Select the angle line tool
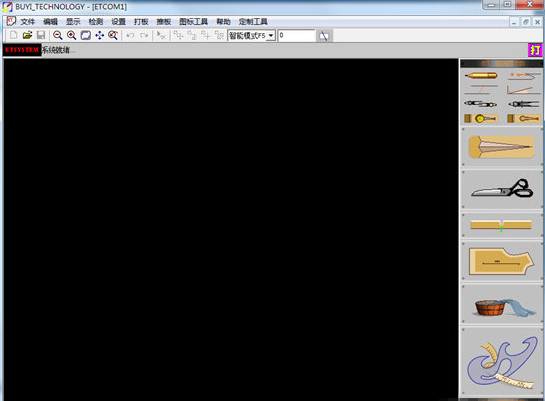545x401 pixels. pos(524,90)
